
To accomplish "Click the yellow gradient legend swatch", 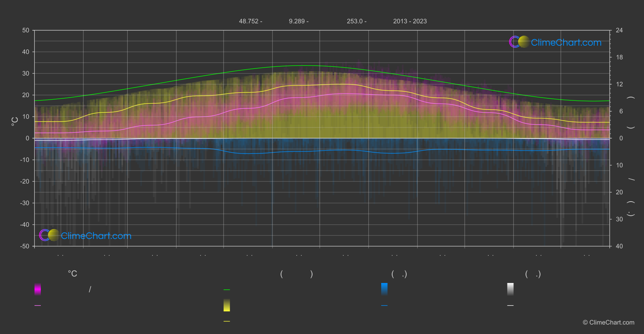I will tap(227, 305).
